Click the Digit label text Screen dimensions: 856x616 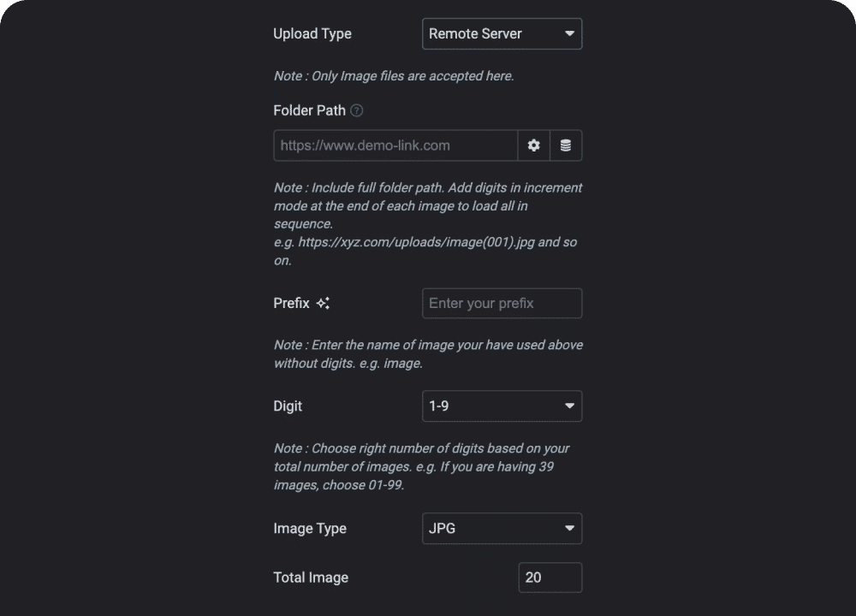point(288,406)
